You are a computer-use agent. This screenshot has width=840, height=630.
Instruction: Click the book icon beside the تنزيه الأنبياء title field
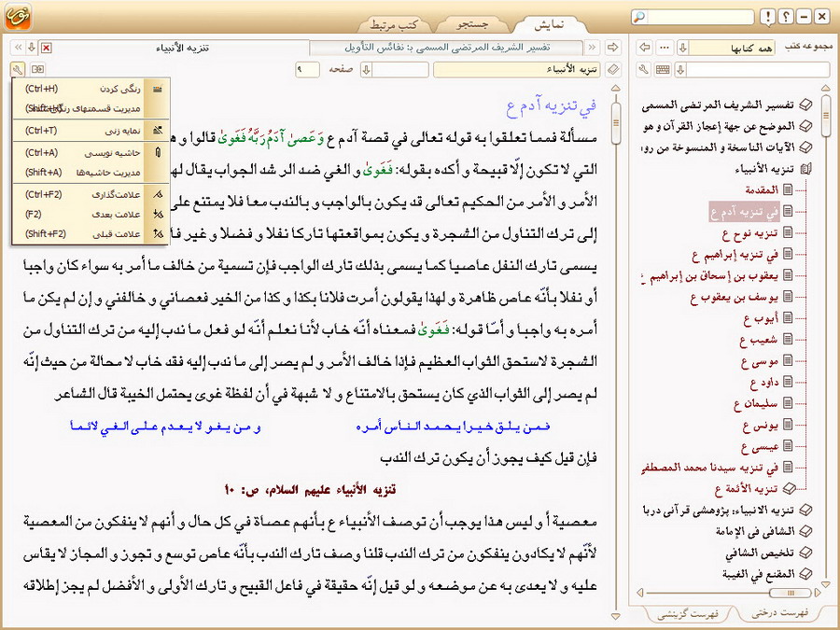coord(613,69)
